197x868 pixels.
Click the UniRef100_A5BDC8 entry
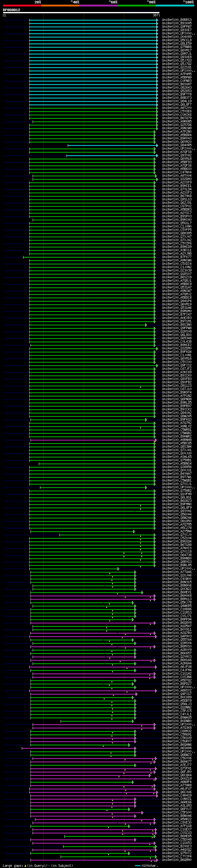click(177, 297)
